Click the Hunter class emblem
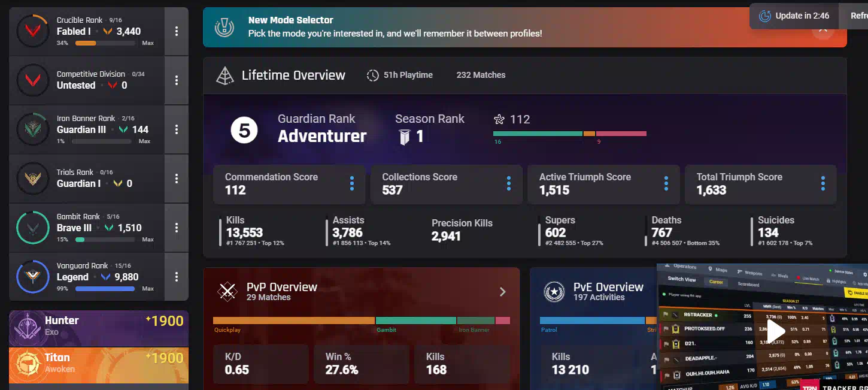 (x=27, y=329)
